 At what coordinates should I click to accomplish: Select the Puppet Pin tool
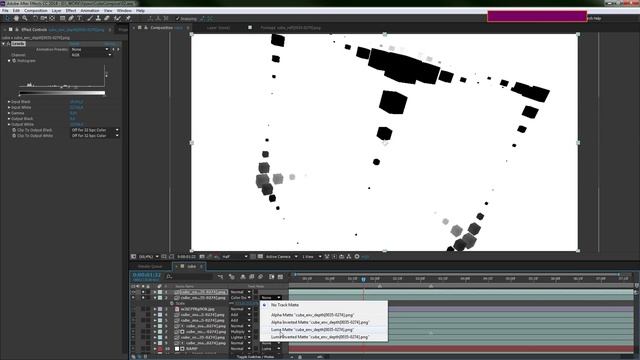coord(128,18)
